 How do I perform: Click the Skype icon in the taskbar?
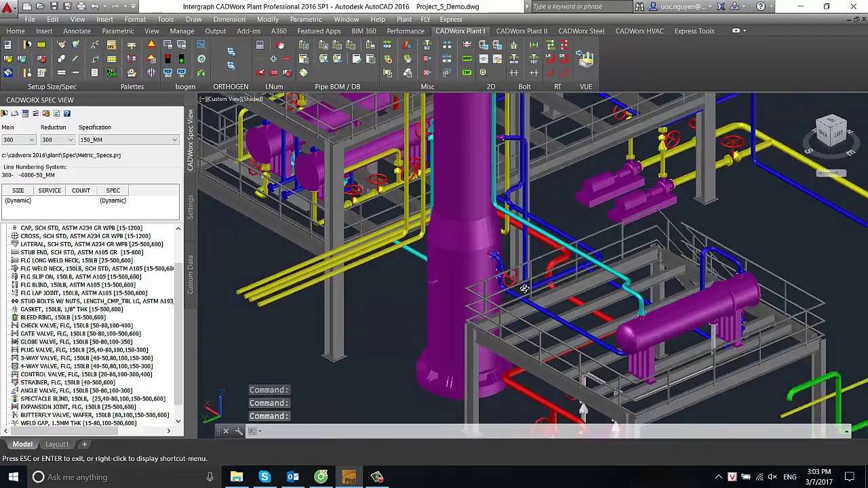click(264, 477)
